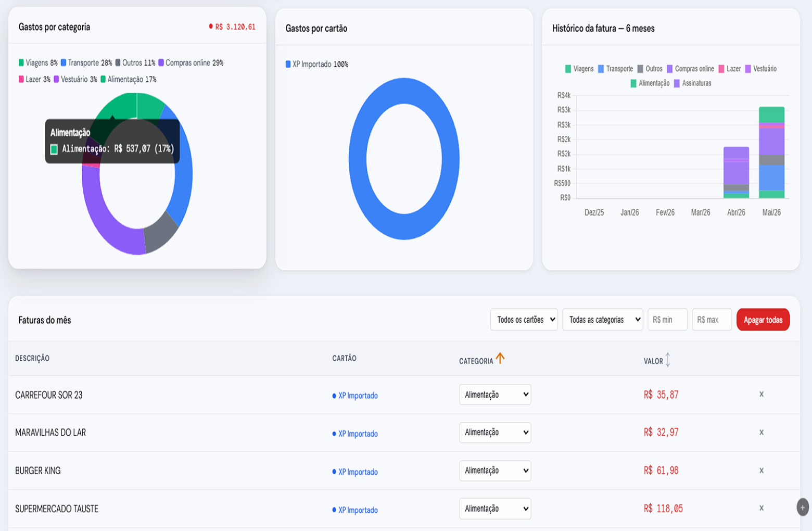The width and height of the screenshot is (812, 531).
Task: Remove SUPERMERCADO TAUSTE entry via X icon
Action: [762, 508]
